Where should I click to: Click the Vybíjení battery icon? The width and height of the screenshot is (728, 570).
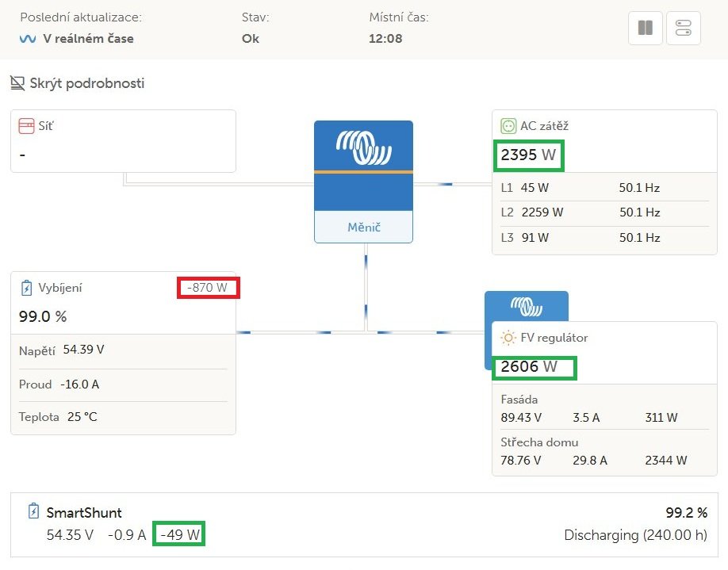[x=26, y=288]
